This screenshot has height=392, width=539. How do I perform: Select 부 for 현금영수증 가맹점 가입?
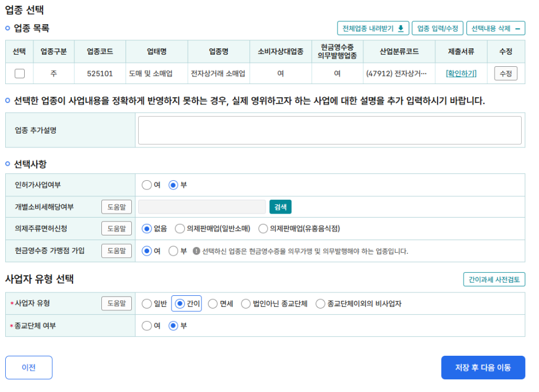(x=173, y=251)
